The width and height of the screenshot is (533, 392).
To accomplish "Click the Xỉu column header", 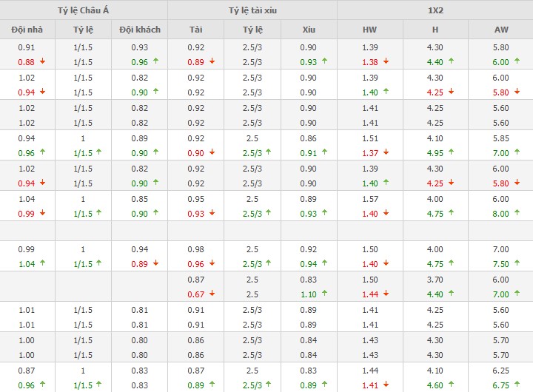I will click(309, 30).
